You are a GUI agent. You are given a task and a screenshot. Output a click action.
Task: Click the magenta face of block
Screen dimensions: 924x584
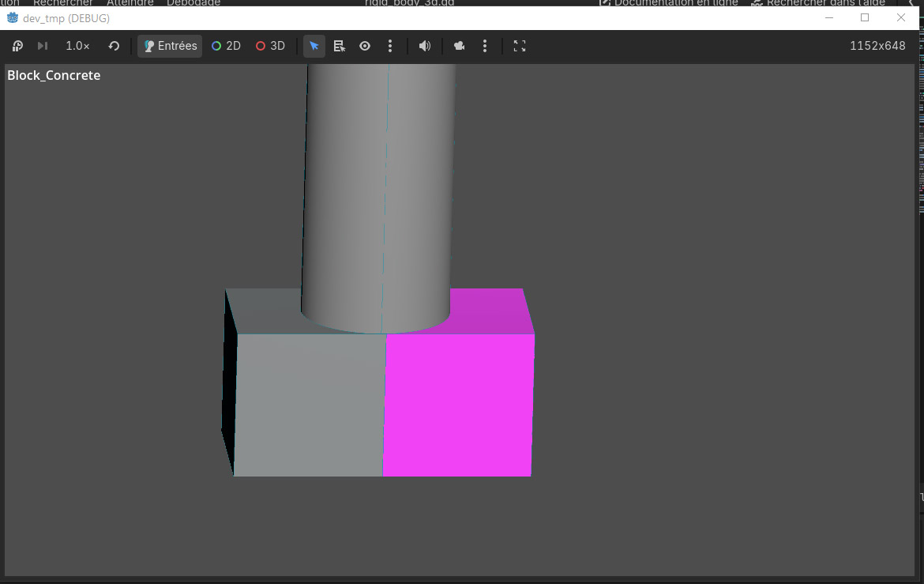458,403
